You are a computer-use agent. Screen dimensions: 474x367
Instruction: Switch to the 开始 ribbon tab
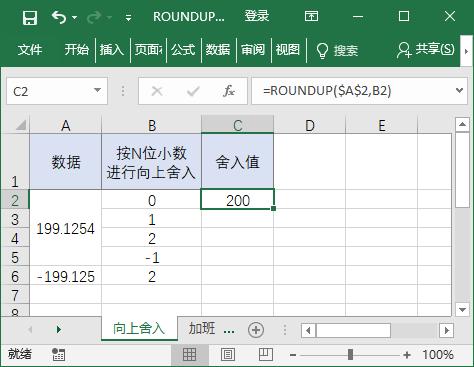tap(77, 50)
